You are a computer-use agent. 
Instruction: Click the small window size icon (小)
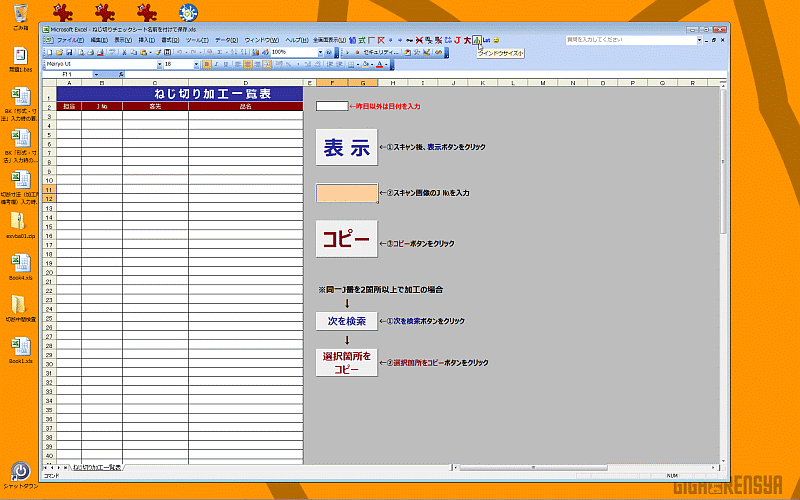click(x=477, y=40)
